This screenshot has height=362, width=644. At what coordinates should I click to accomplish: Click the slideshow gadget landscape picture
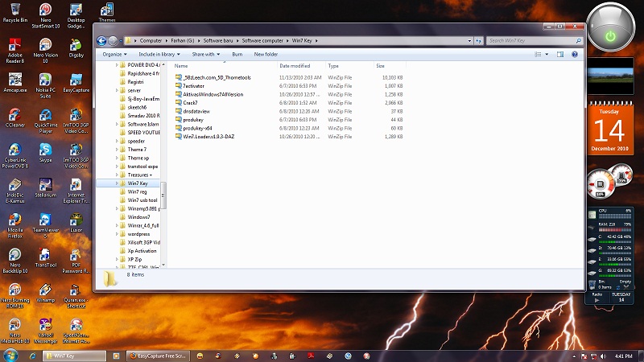coord(610,76)
